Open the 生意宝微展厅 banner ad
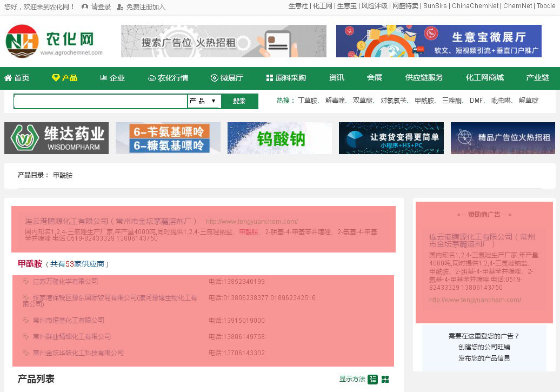The height and width of the screenshot is (392, 560). (438, 41)
